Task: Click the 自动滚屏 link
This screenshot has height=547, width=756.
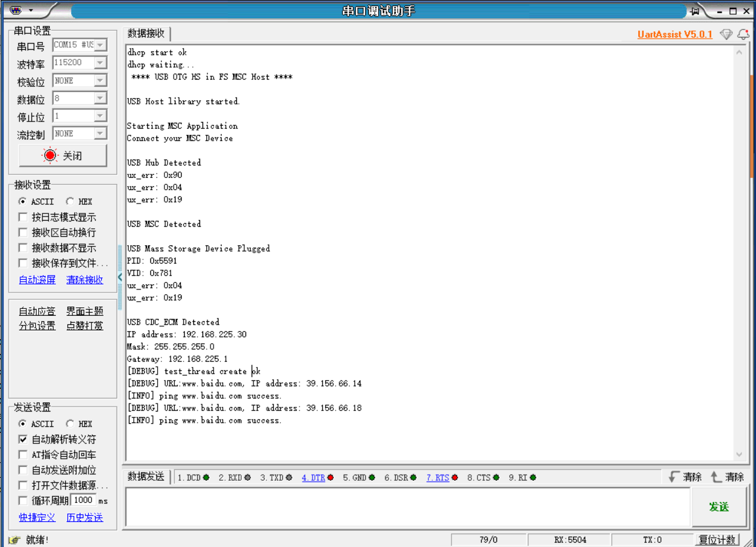Action: (37, 280)
